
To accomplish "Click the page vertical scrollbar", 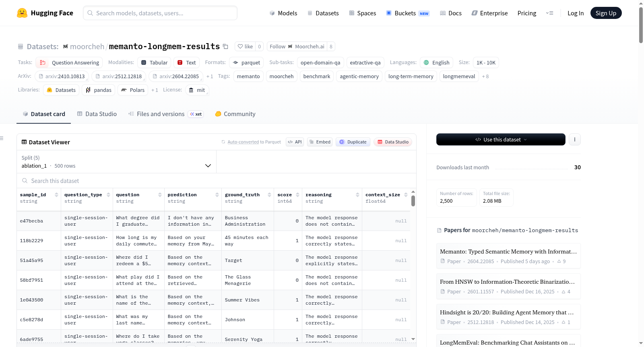I will (641, 24).
